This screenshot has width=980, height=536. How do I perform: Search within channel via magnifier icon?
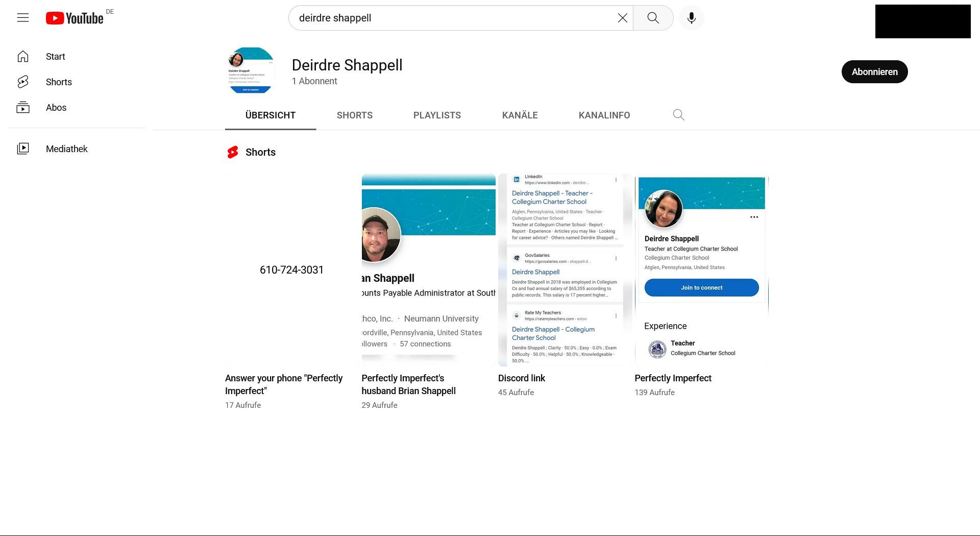(x=678, y=115)
